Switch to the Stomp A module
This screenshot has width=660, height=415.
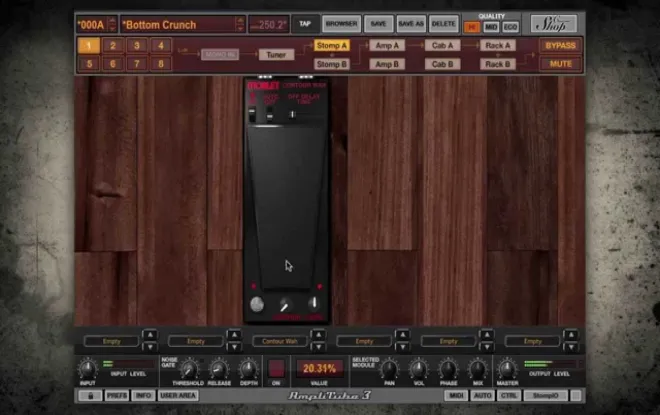332,45
